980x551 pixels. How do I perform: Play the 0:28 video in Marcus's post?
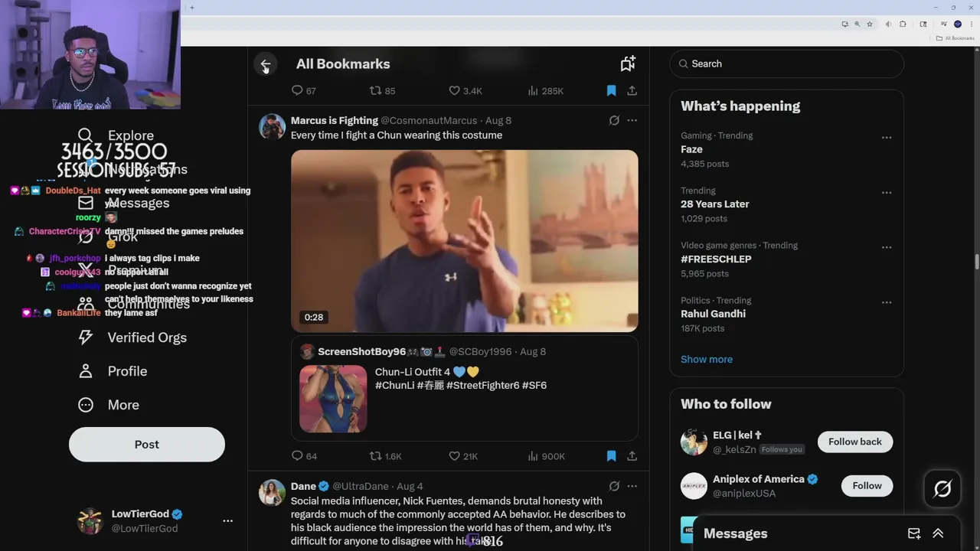click(x=464, y=241)
